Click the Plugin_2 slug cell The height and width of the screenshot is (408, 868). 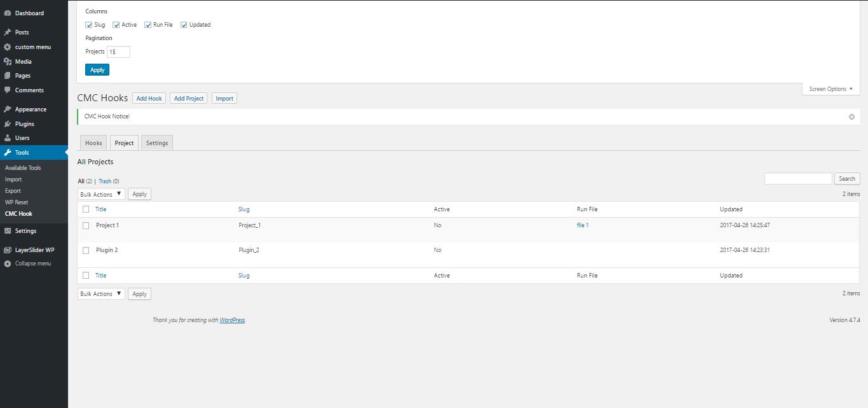pos(249,250)
